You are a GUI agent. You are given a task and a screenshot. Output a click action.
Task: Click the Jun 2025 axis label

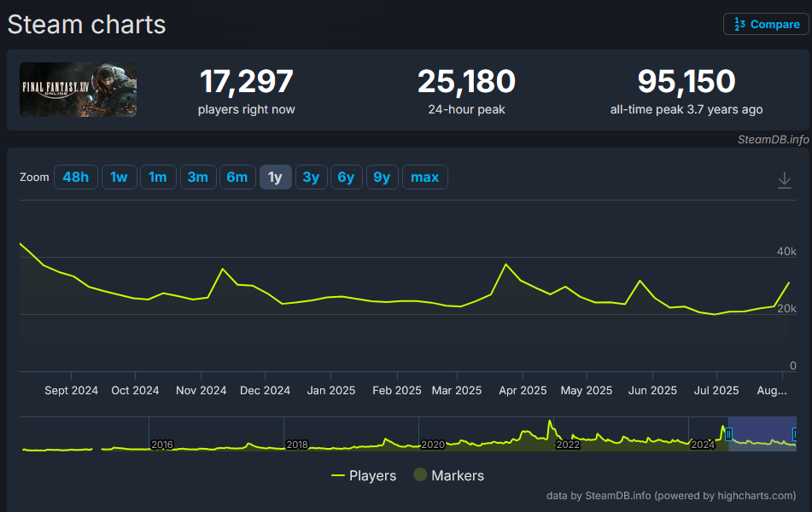[652, 390]
